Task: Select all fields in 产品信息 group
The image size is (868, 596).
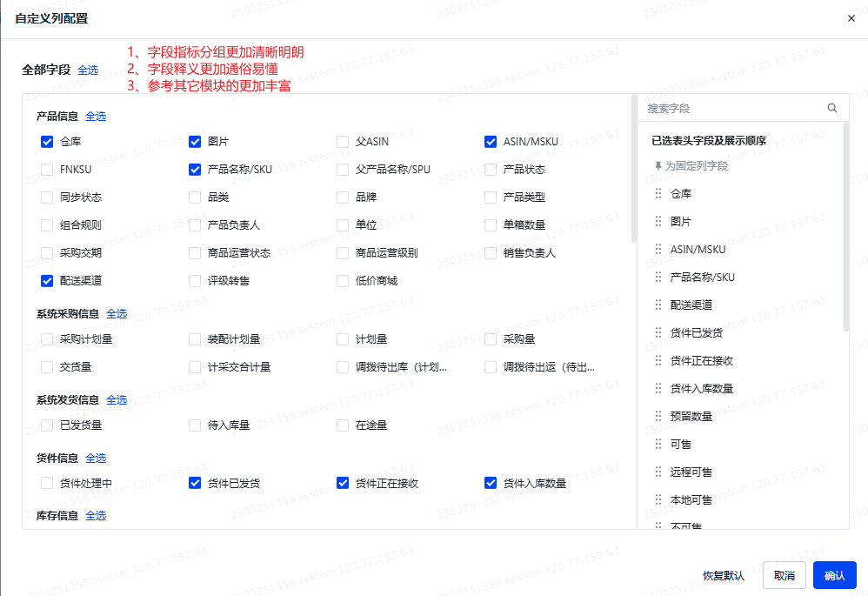Action: pyautogui.click(x=95, y=117)
